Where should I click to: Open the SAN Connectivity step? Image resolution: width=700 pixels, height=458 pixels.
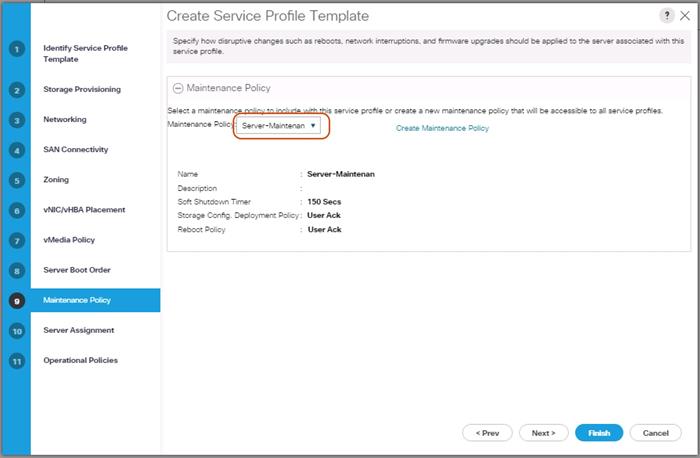pyautogui.click(x=76, y=149)
